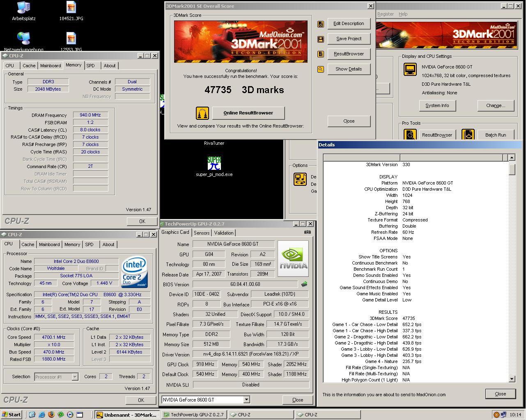Click the Save Project button
Image resolution: width=526 pixels, height=420 pixels.
click(349, 39)
